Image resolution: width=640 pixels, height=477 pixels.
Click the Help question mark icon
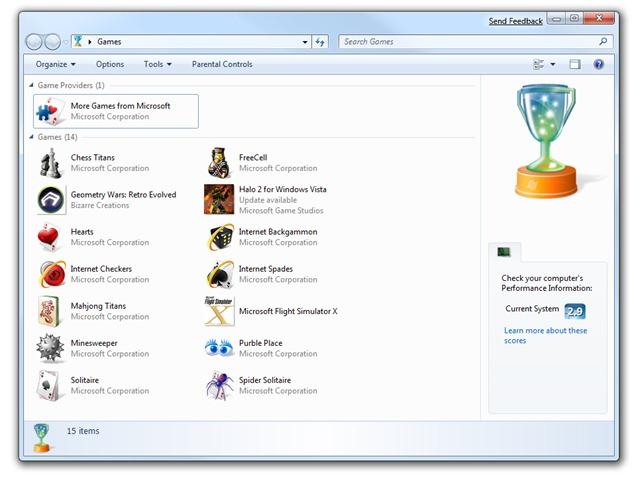[599, 64]
